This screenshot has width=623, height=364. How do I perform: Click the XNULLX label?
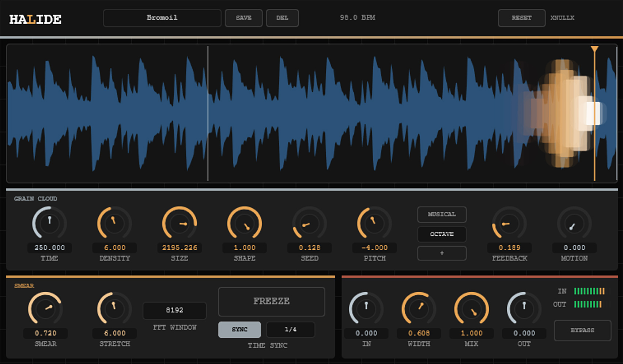[x=562, y=18]
